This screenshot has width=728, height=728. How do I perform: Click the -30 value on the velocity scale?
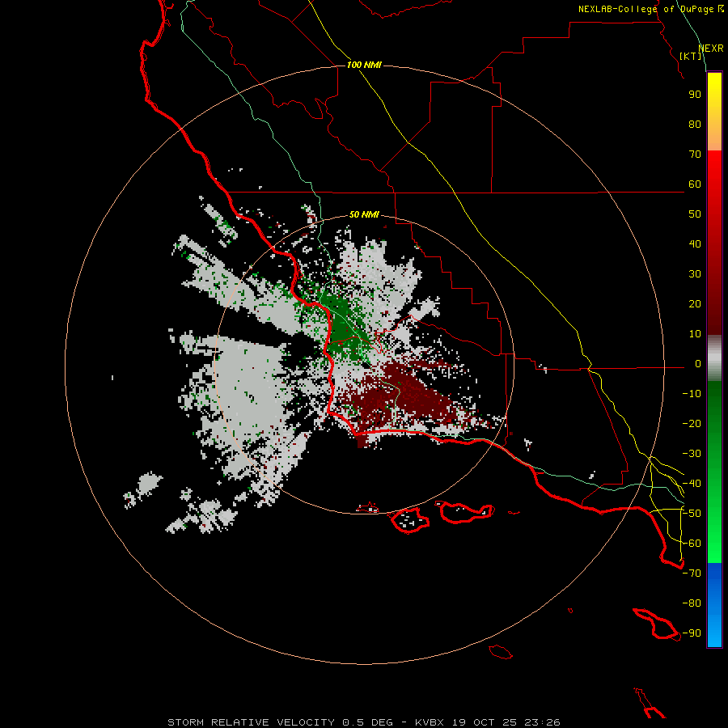tap(692, 454)
